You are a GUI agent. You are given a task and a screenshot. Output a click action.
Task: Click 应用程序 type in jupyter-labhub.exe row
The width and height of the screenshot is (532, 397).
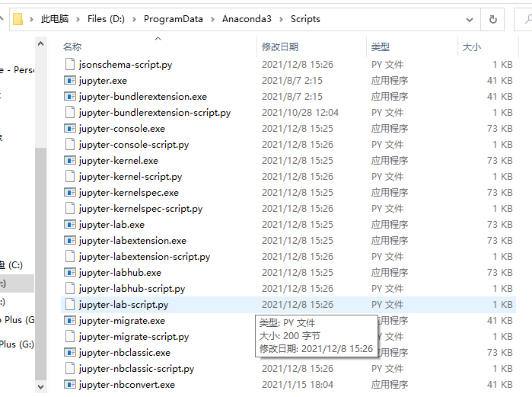[x=390, y=272]
